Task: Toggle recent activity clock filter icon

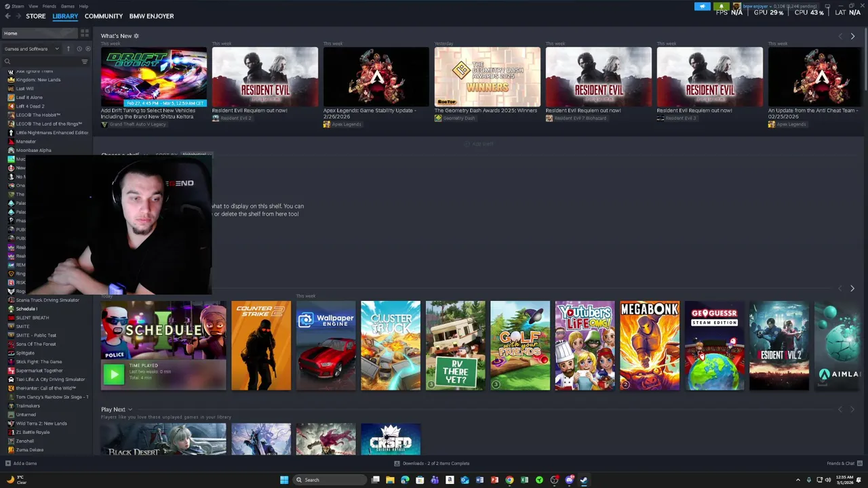Action: point(79,49)
